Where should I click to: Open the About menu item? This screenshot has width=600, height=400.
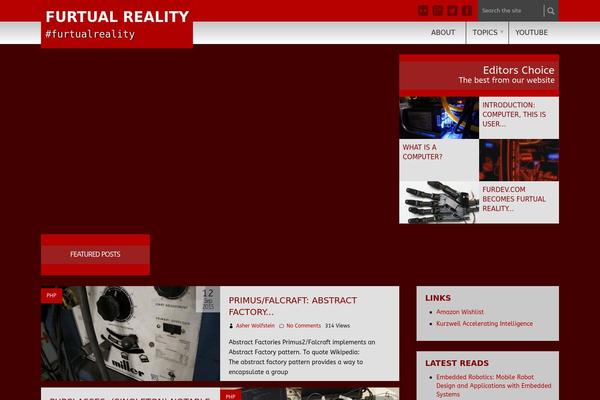coord(443,33)
